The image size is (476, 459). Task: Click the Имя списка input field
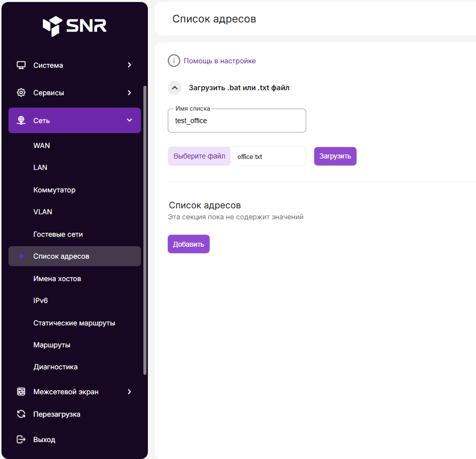click(237, 121)
